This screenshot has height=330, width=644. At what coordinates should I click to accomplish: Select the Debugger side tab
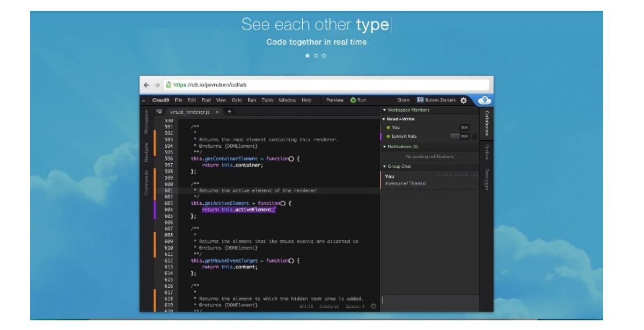pyautogui.click(x=487, y=180)
